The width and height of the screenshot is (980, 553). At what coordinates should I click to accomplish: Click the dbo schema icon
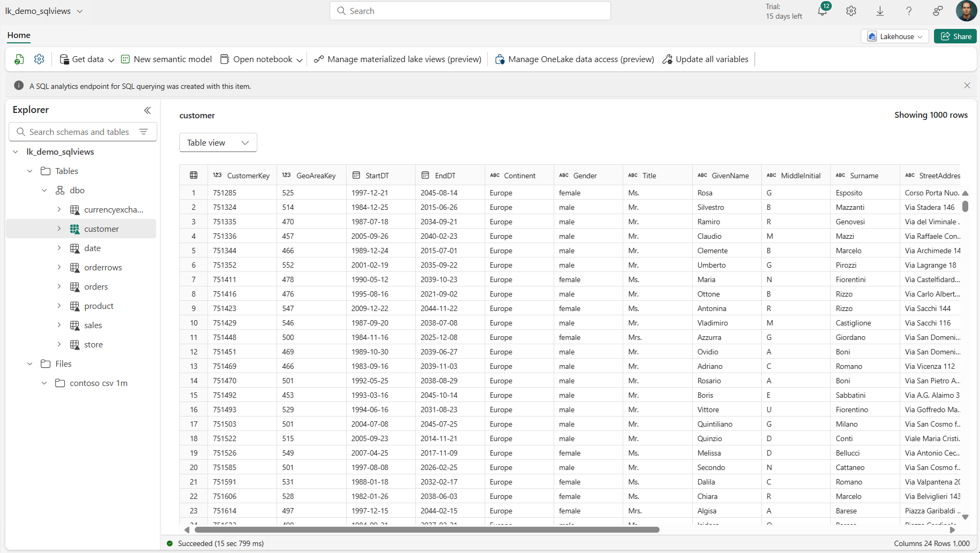(60, 191)
